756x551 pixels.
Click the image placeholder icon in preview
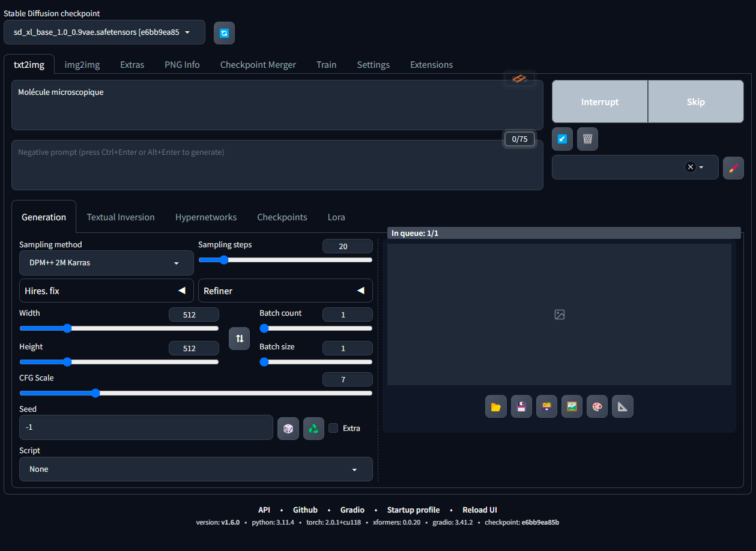(x=560, y=315)
